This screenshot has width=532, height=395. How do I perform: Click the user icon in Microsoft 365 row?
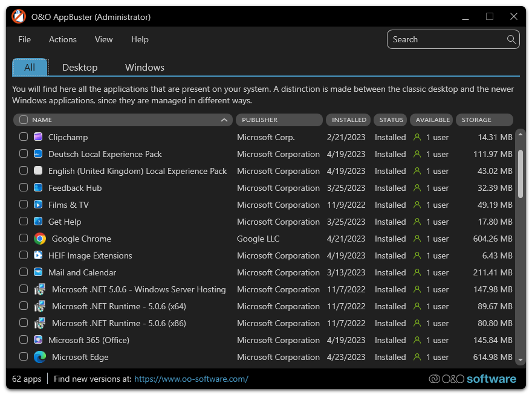click(417, 340)
